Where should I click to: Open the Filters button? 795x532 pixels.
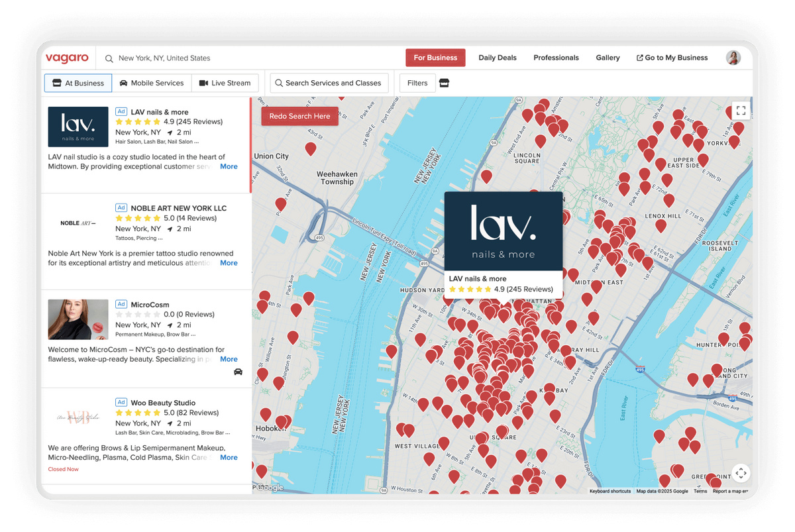[x=417, y=83]
